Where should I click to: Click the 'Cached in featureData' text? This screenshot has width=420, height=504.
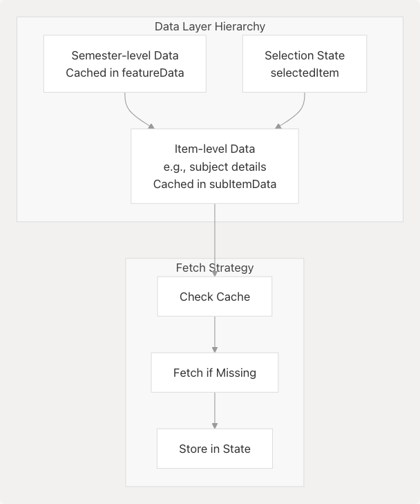[125, 72]
